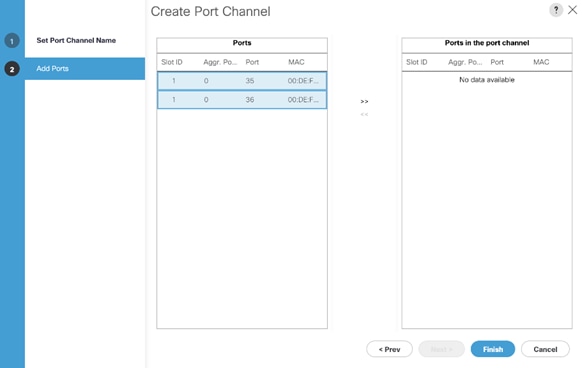Open the help question mark icon
The height and width of the screenshot is (368, 582).
click(556, 10)
